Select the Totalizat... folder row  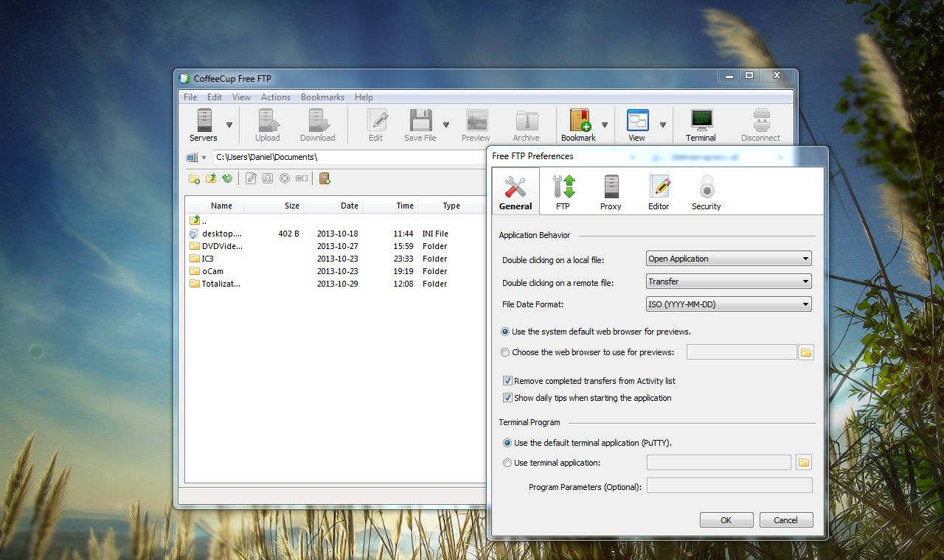336,284
